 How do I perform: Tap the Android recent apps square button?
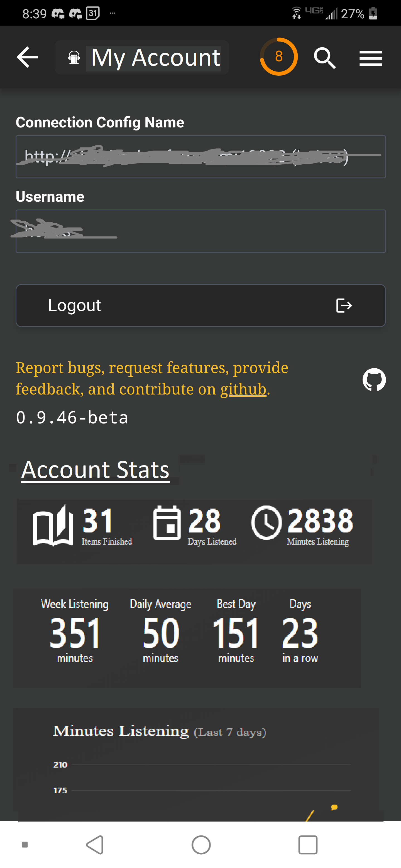click(x=308, y=845)
